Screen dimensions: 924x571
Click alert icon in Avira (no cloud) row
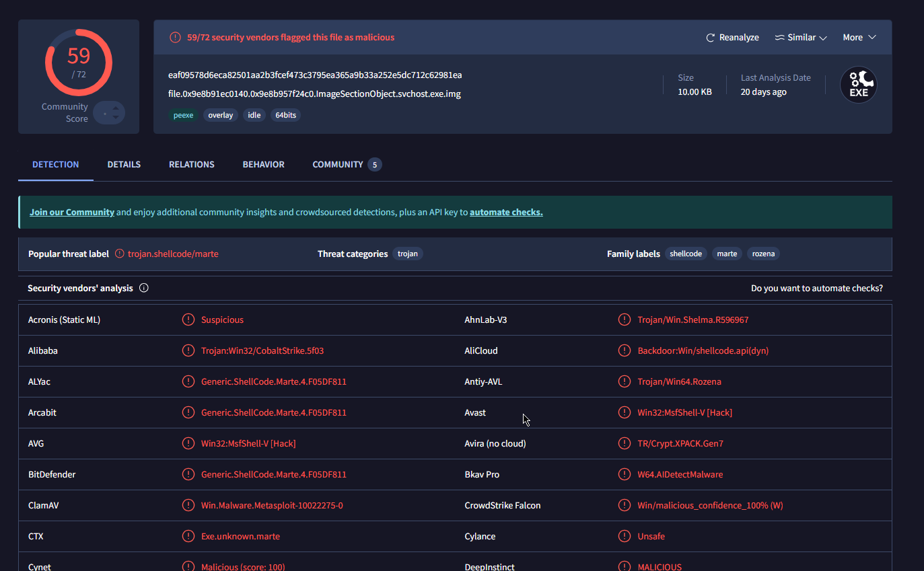pos(625,443)
